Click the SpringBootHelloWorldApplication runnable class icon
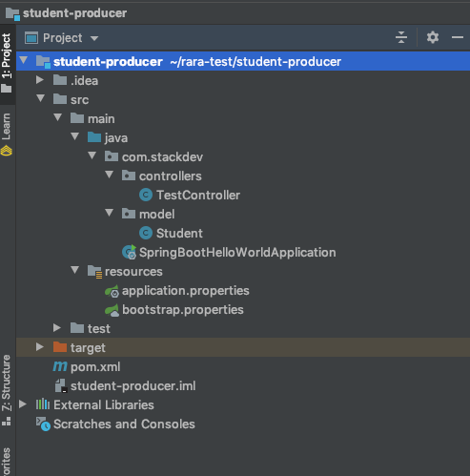Viewport: 470px width, 476px height. 129,252
